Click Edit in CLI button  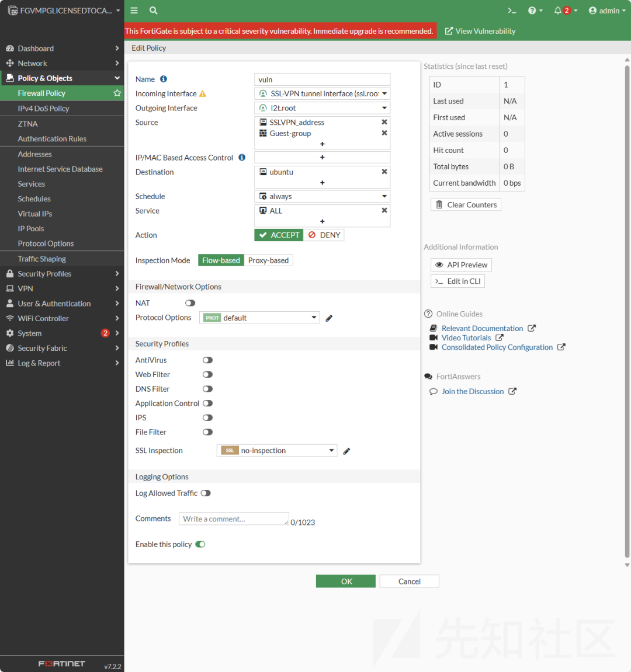coord(457,281)
